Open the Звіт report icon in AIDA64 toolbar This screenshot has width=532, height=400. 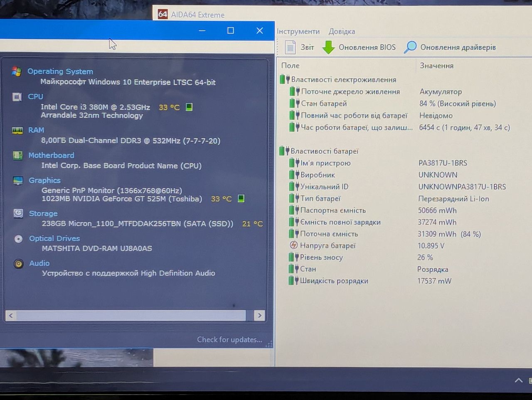pos(290,47)
